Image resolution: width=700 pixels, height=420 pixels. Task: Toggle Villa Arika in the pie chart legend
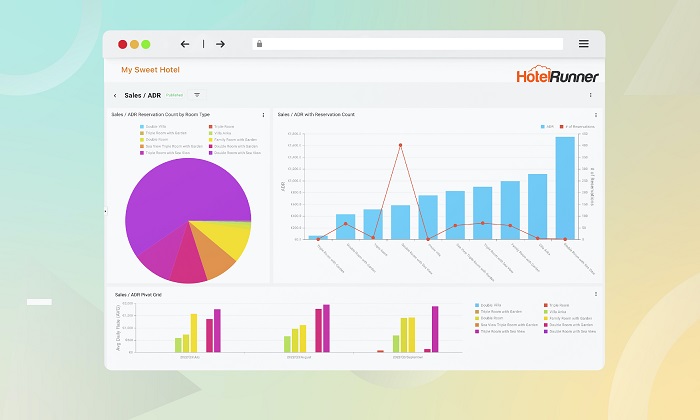[220, 133]
